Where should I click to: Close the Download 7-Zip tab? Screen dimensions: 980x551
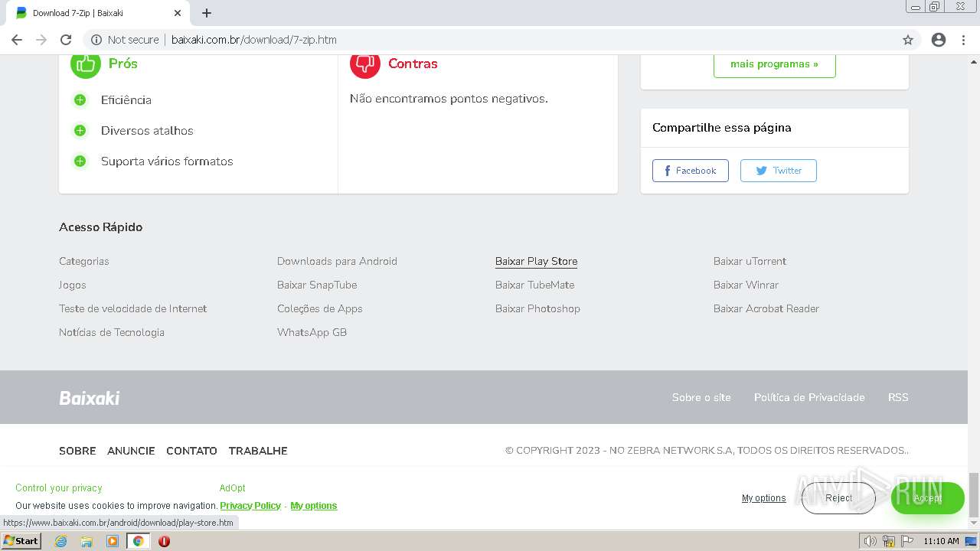pos(178,13)
